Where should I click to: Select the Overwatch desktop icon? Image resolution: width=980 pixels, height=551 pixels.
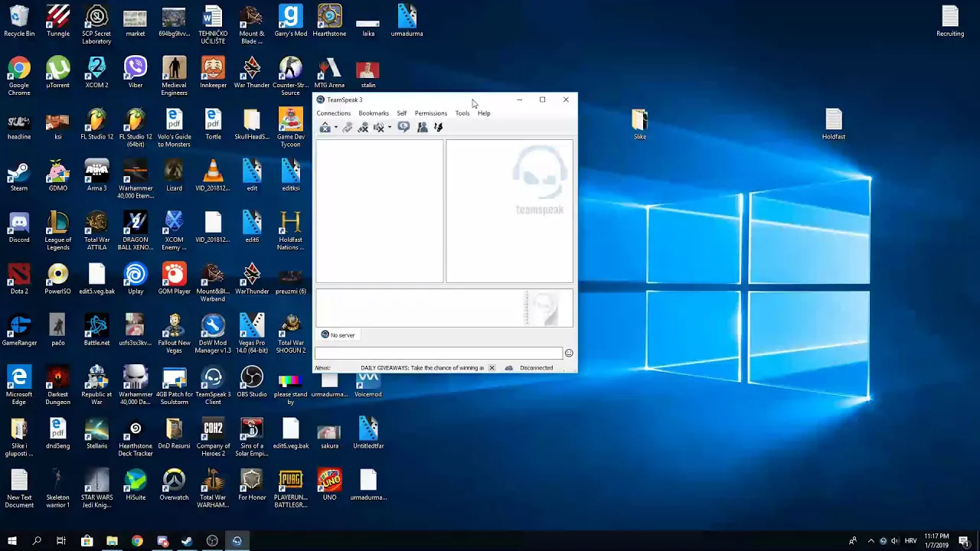click(174, 484)
